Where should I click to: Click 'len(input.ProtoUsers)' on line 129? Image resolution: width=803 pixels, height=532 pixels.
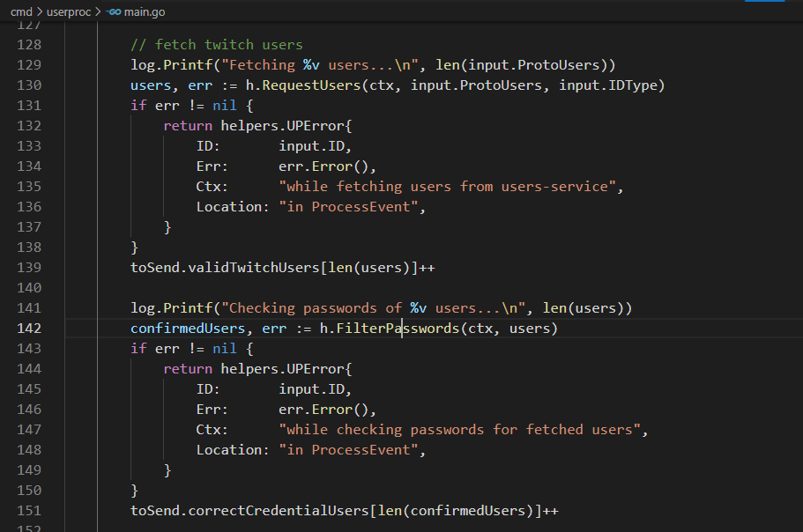[x=521, y=65]
